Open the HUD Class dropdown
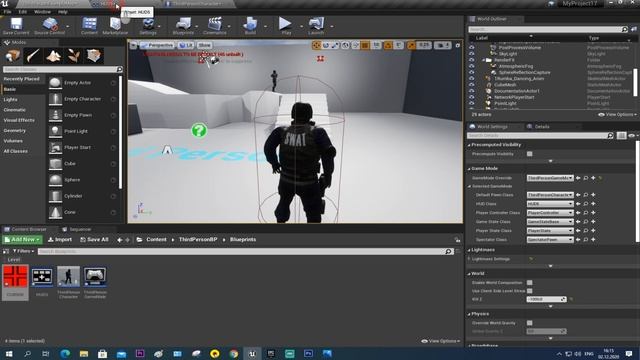Image resolution: width=640 pixels, height=360 pixels. pos(550,204)
